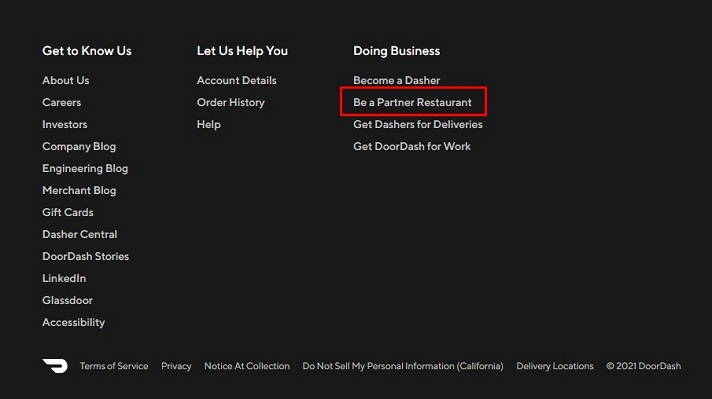The image size is (712, 399).
Task: Click the DoorDash logo icon in footer
Action: tap(55, 365)
